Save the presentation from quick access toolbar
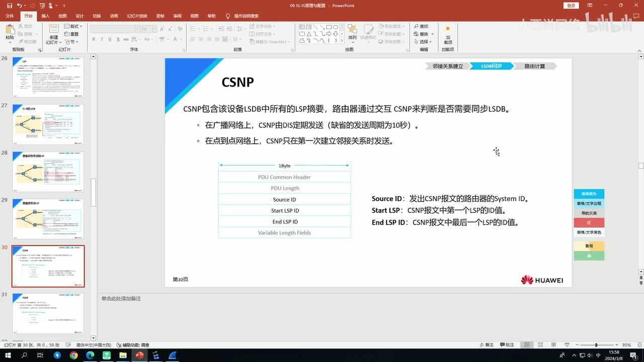The width and height of the screenshot is (644, 362). pos(9,6)
